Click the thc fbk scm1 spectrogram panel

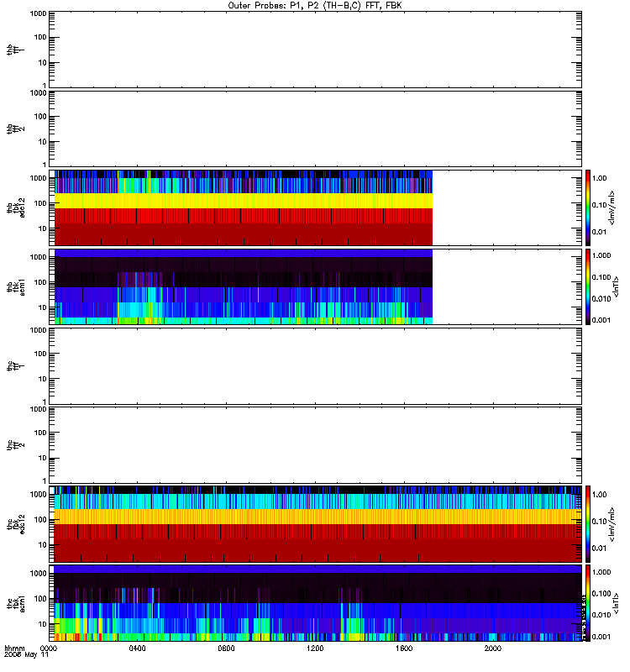click(315, 603)
